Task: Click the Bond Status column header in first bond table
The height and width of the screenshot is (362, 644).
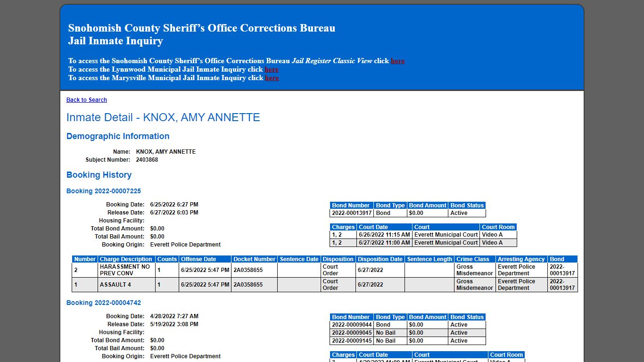Action: (467, 206)
